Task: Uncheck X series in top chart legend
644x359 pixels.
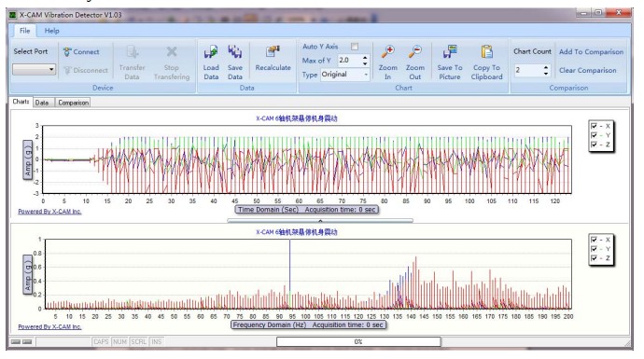Action: click(594, 126)
